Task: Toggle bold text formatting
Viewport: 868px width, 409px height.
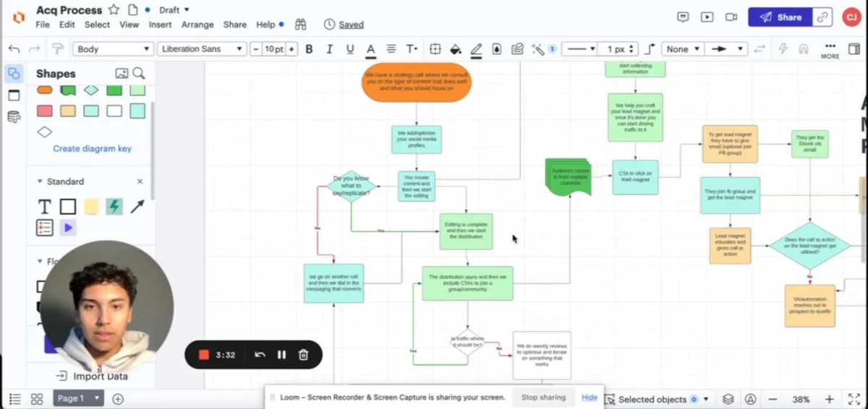Action: coord(310,49)
